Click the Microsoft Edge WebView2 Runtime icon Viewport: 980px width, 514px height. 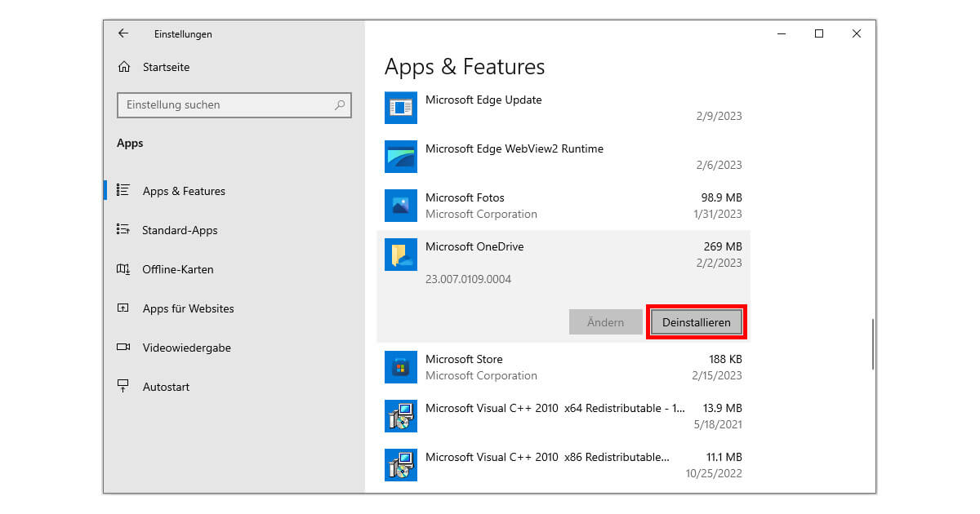400,157
